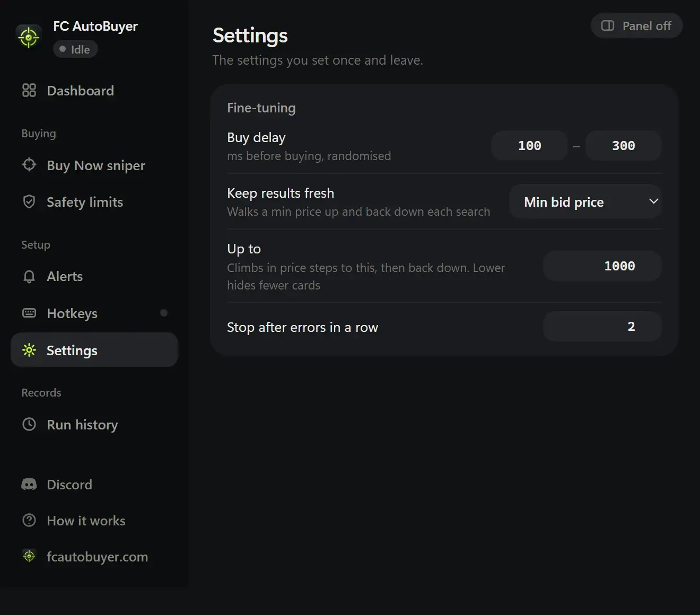Screen dimensions: 700x615
Task: Visit the fcautobuyer.com link
Action: 94,557
